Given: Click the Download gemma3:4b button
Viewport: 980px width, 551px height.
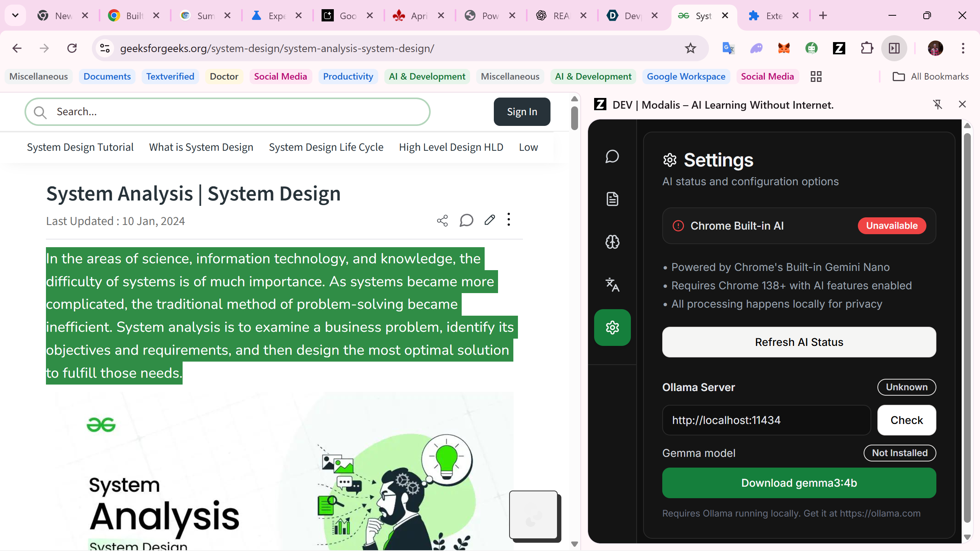Looking at the screenshot, I should 799,483.
